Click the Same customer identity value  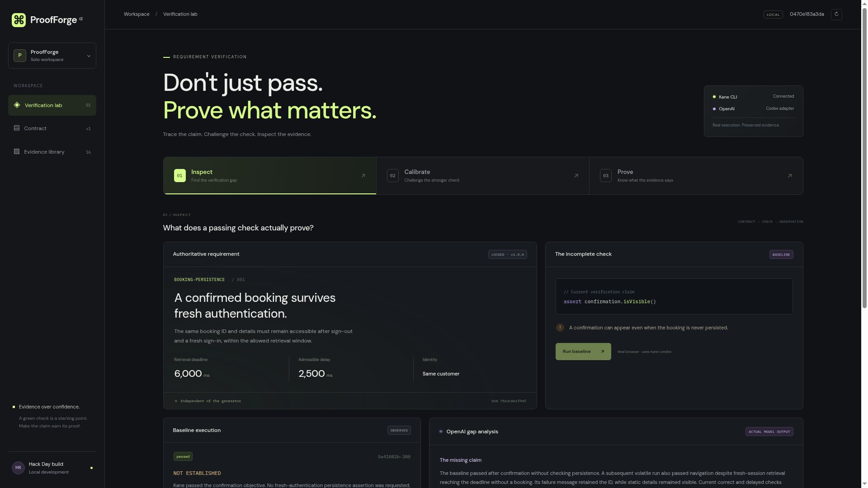(441, 374)
